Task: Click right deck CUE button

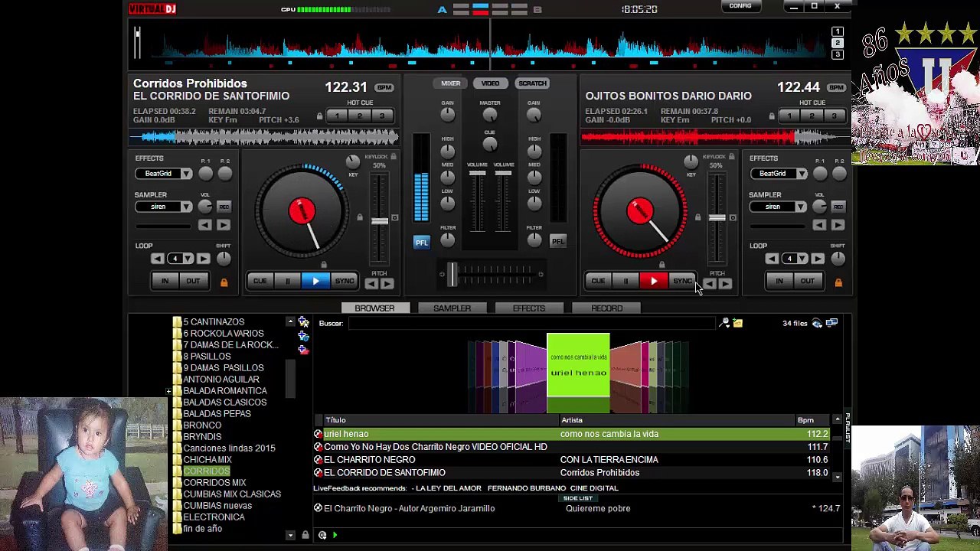Action: pos(598,282)
